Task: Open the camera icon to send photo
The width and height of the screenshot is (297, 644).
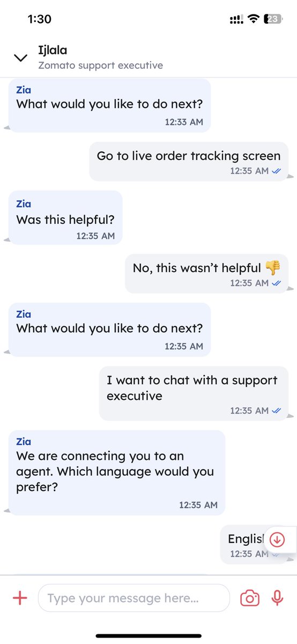Action: click(250, 598)
